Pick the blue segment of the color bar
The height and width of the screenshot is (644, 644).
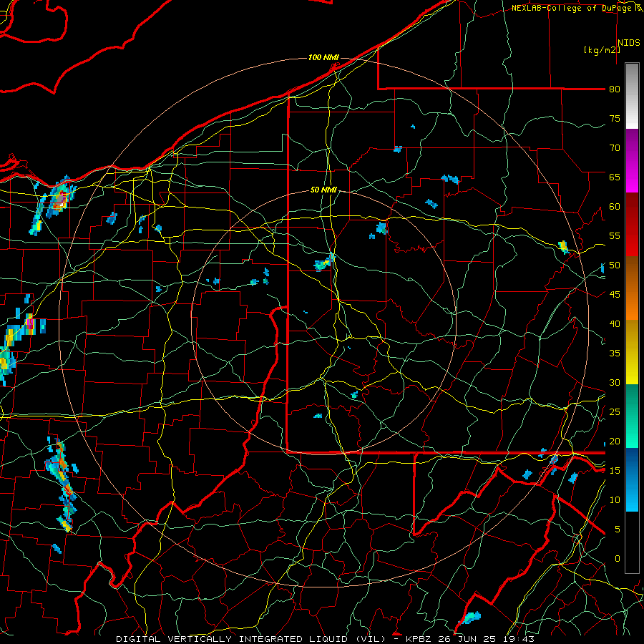click(632, 479)
